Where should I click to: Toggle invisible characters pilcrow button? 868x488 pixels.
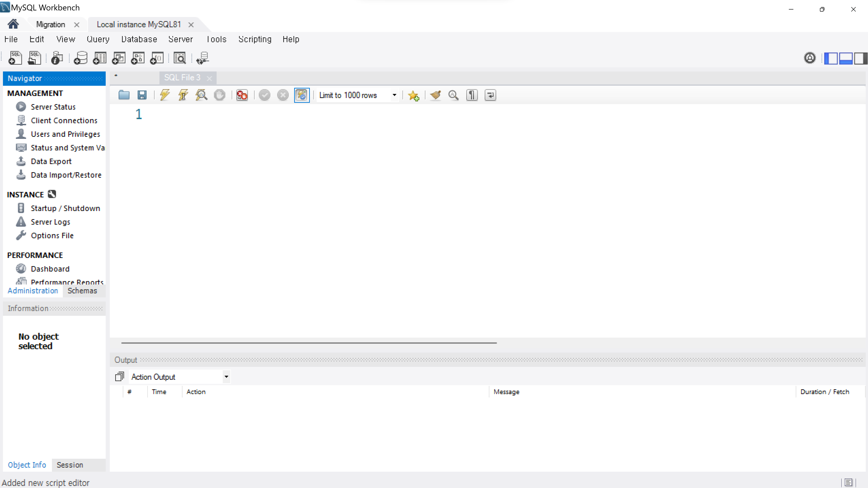(x=472, y=95)
